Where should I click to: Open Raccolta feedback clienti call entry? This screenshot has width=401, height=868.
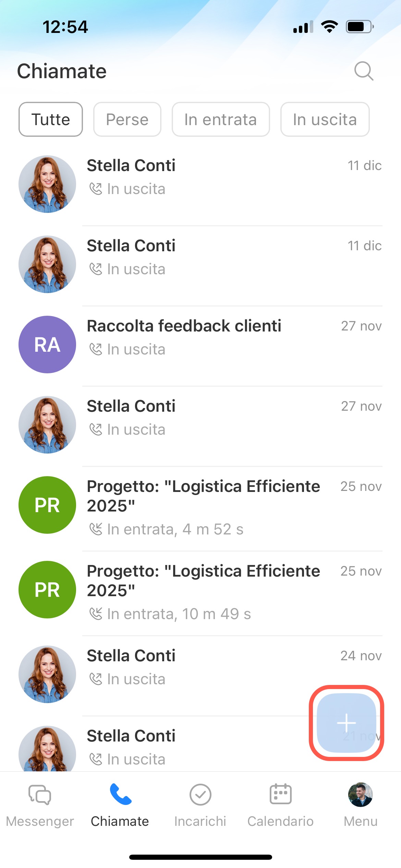[x=206, y=337]
